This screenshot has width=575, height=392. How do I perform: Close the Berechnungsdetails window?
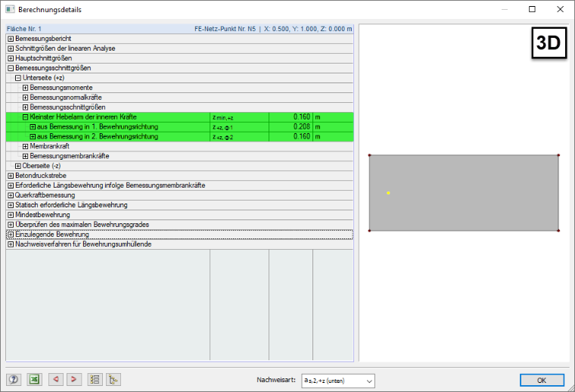click(560, 9)
